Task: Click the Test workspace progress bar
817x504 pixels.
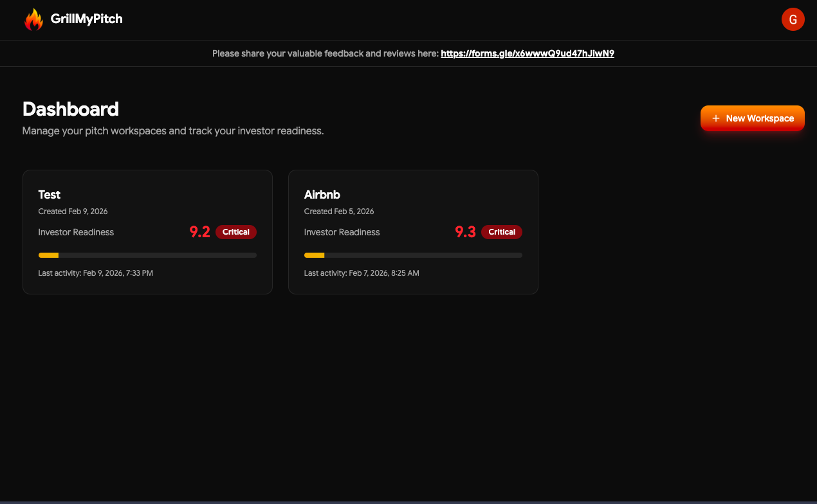Action: 147,255
